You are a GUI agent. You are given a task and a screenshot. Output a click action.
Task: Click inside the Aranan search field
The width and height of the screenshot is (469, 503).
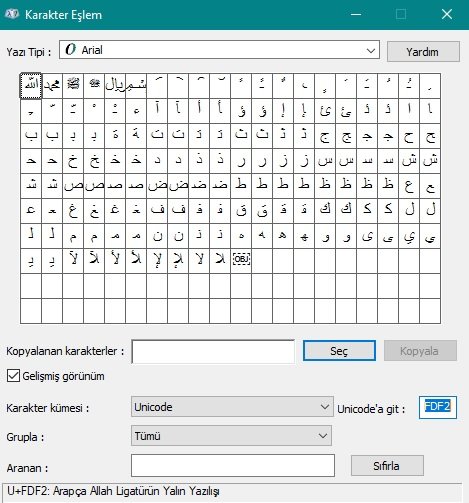[233, 465]
